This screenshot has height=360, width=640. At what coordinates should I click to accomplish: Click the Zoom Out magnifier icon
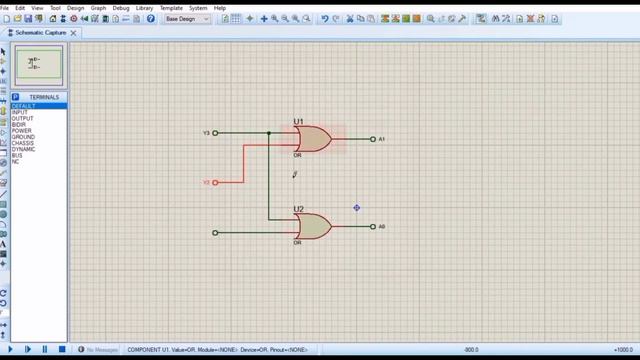coord(285,19)
